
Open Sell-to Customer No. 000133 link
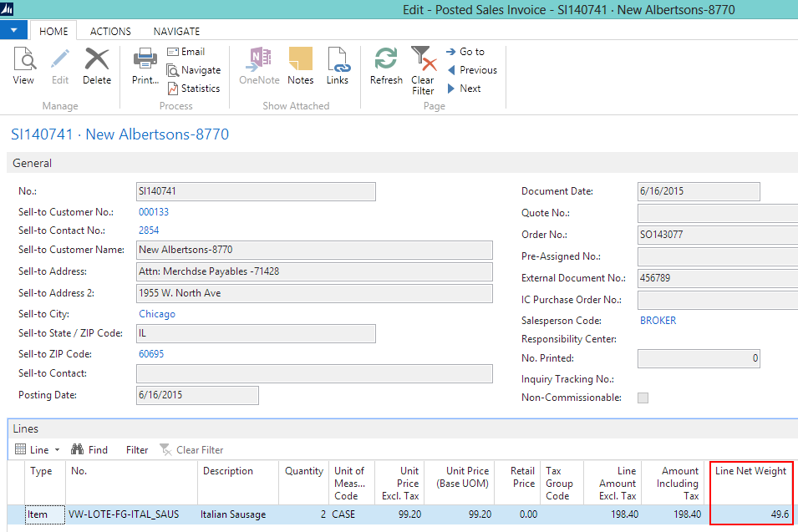coord(154,212)
